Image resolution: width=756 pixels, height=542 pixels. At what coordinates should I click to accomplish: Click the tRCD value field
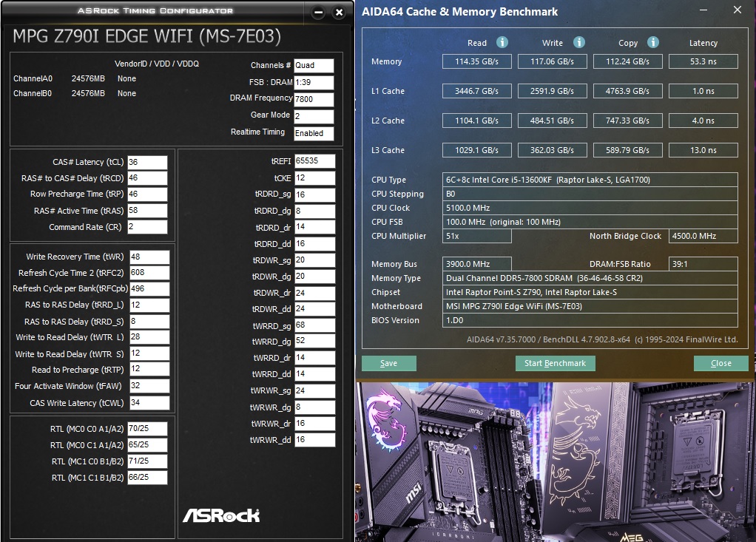[147, 178]
